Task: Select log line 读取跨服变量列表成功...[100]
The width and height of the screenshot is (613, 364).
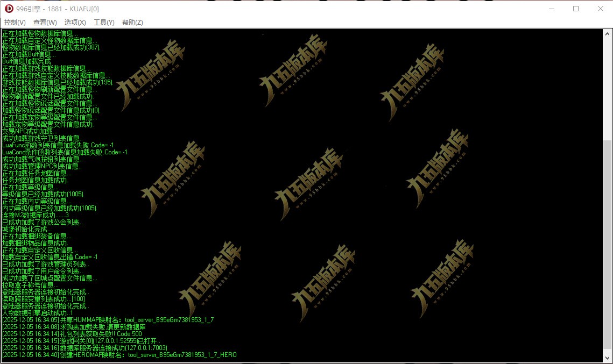Action: pos(44,299)
